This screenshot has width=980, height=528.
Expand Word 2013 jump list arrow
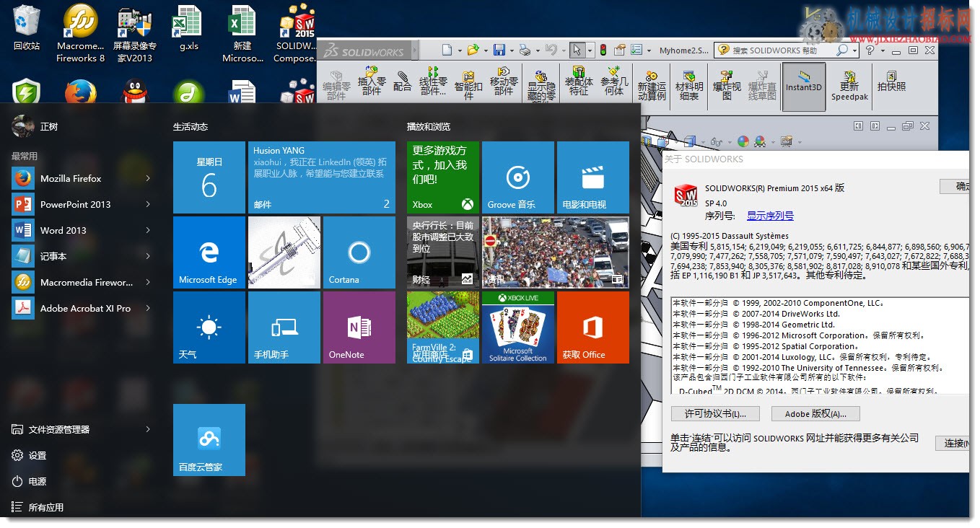click(x=148, y=230)
